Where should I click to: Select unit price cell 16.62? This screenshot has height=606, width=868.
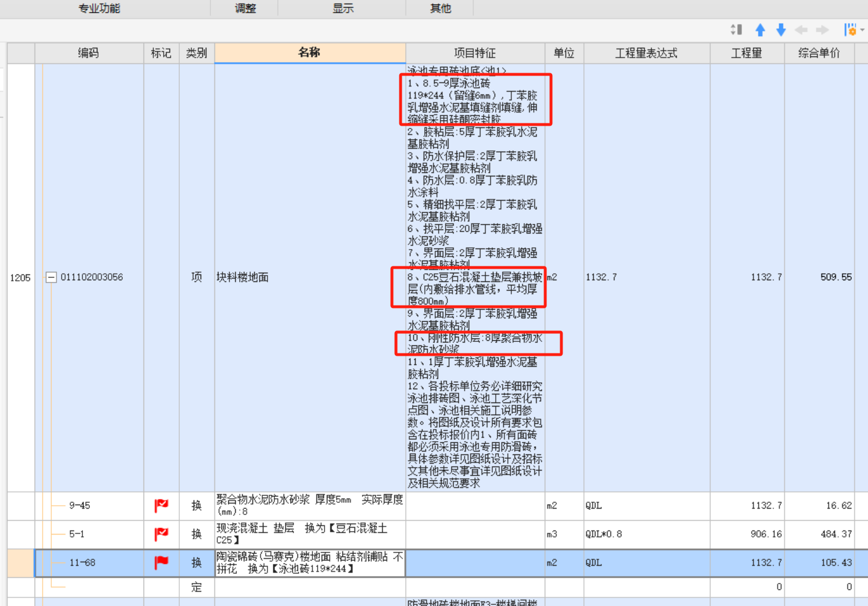pyautogui.click(x=819, y=506)
